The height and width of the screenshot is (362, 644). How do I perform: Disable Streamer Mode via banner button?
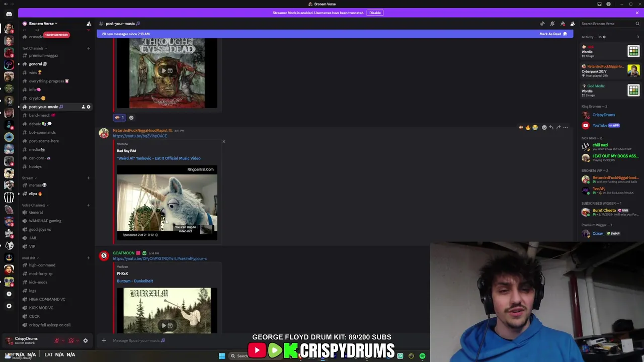pos(375,13)
